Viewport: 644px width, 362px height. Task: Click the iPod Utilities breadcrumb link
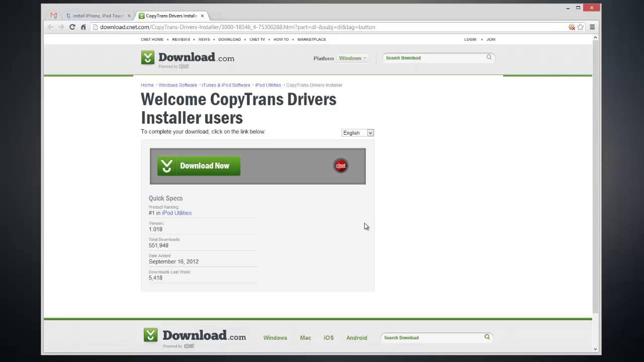[x=268, y=85]
